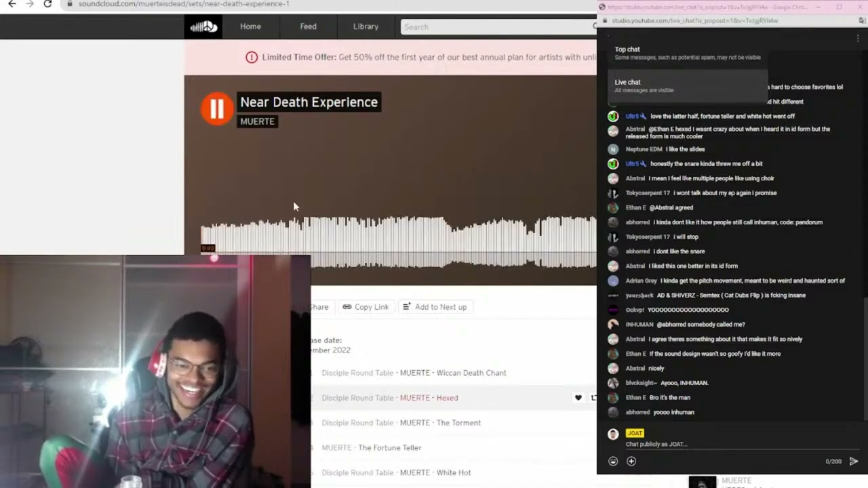Click the JOAT profile avatar in chat input
Screen dimensions: 868x488
(613, 434)
